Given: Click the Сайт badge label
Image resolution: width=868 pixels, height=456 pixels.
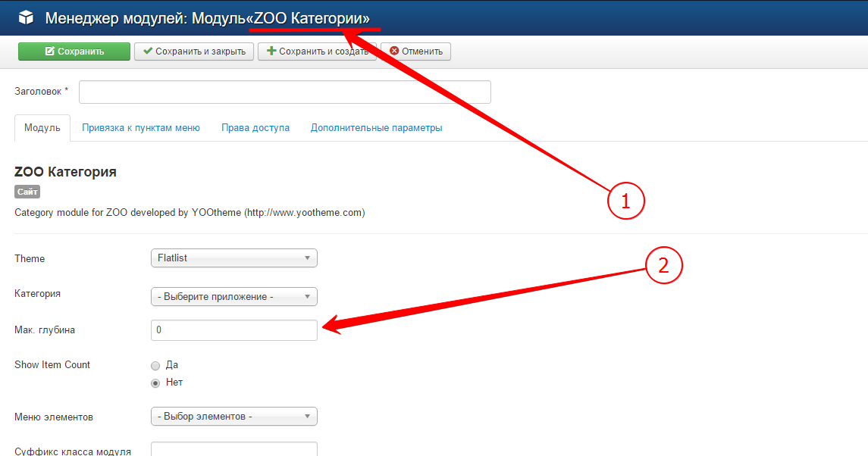Looking at the screenshot, I should pos(27,192).
